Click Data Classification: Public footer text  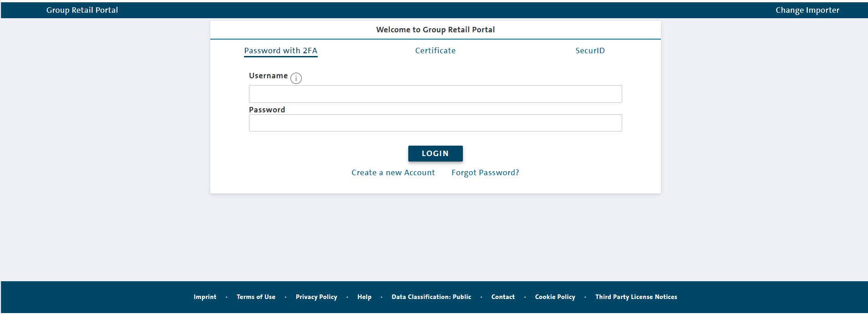[x=431, y=297]
